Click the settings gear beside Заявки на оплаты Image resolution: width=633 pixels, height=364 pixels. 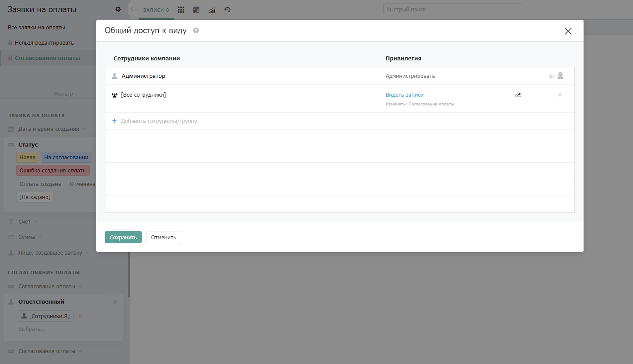coord(118,9)
